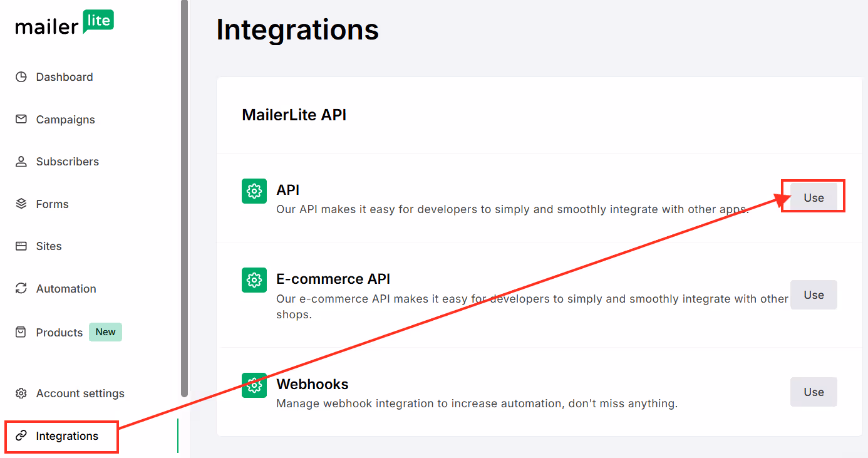
Task: Click Use button for API
Action: (x=814, y=197)
